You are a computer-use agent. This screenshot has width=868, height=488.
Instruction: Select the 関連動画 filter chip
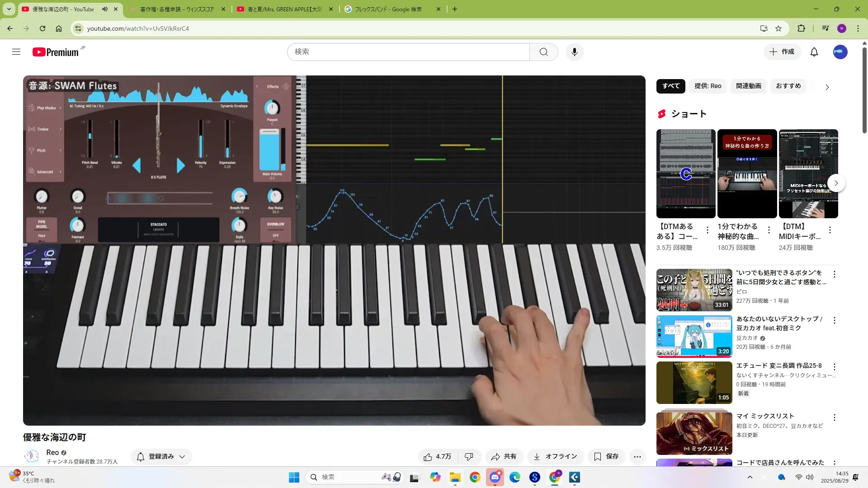[x=748, y=86]
